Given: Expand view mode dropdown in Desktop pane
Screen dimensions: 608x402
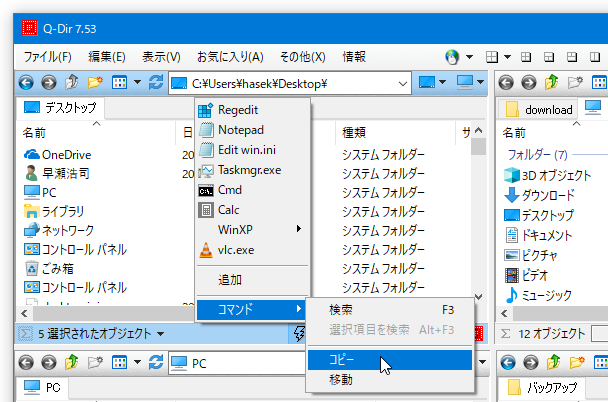Looking at the screenshot, I should 137,82.
